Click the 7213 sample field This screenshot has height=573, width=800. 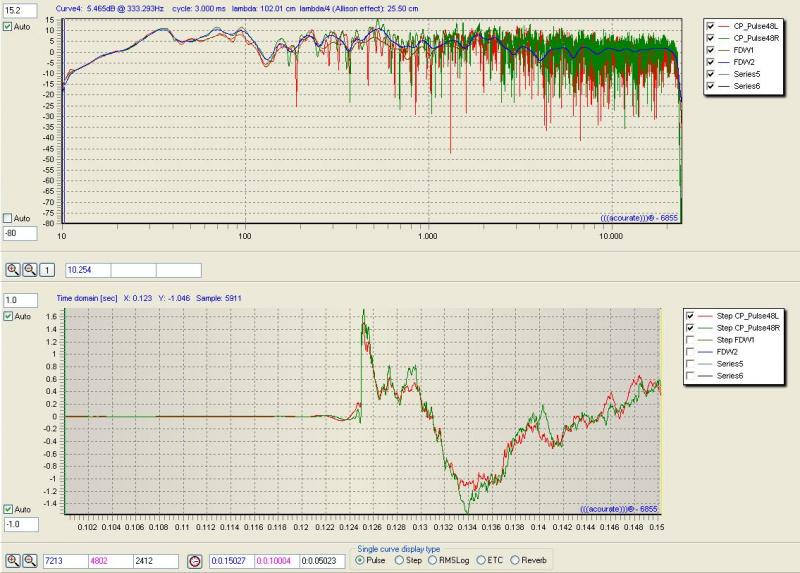click(x=66, y=561)
